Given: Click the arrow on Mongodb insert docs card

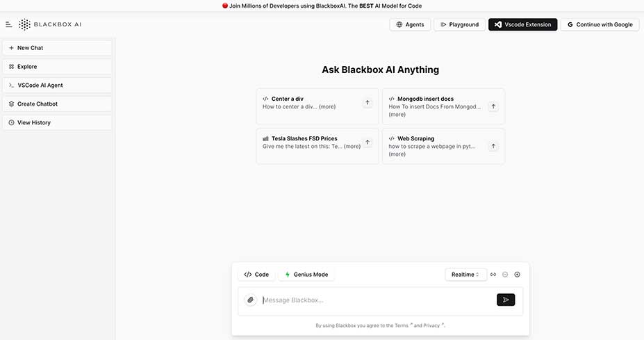Looking at the screenshot, I should pos(493,106).
